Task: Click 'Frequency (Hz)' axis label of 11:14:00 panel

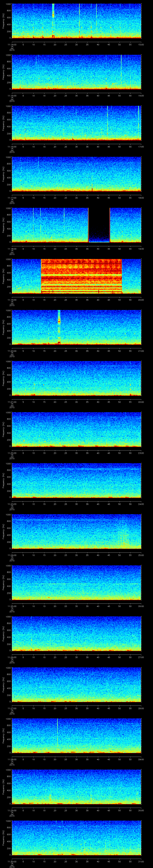Action: tap(3, 21)
